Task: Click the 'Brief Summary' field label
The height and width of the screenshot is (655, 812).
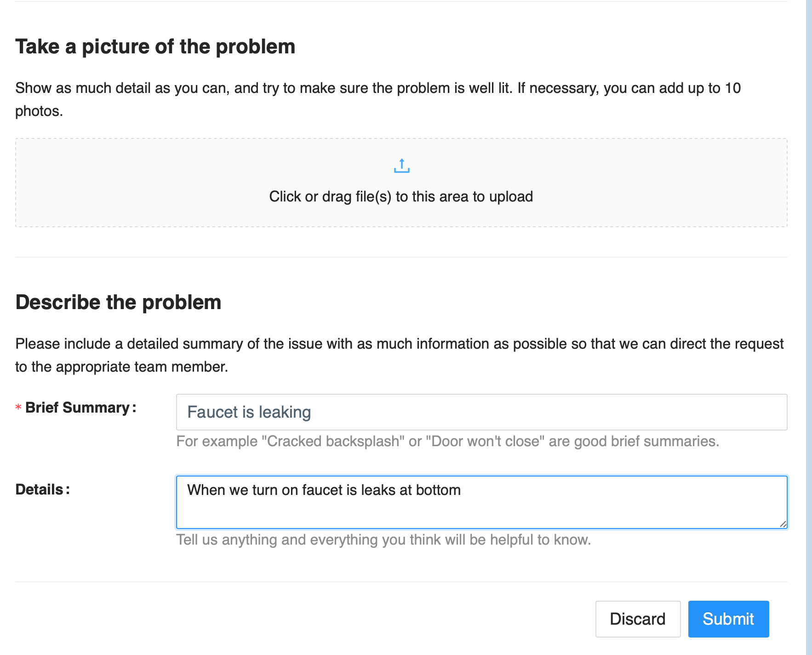Action: (78, 408)
